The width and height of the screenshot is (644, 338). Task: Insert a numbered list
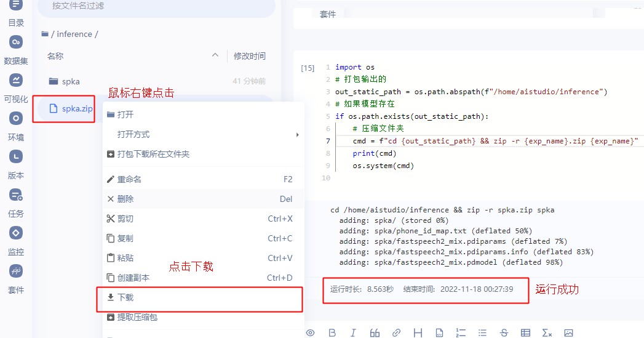pos(461,332)
